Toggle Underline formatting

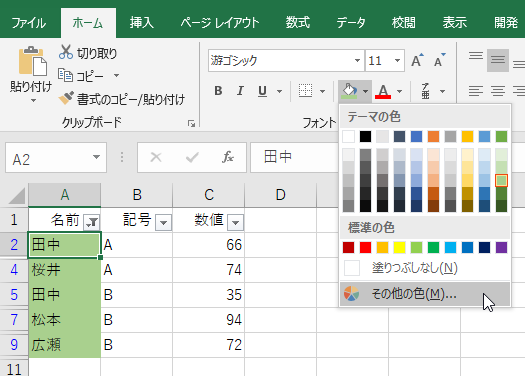click(262, 91)
